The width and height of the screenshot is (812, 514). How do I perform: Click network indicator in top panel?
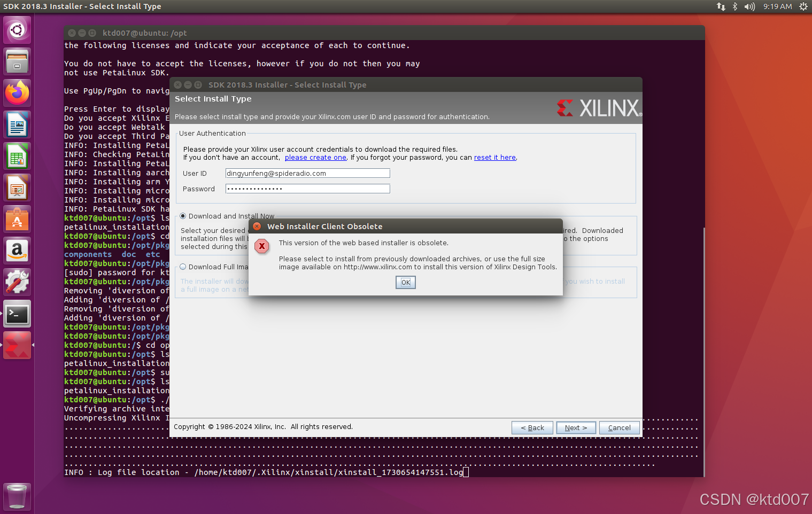coord(721,6)
